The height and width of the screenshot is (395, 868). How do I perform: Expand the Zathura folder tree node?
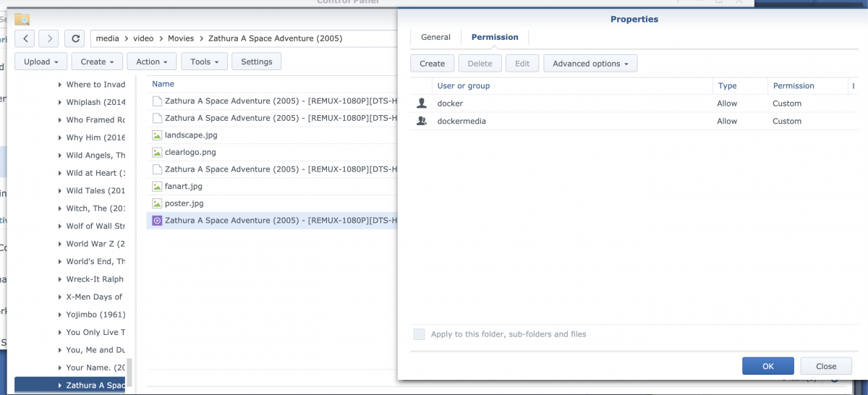pyautogui.click(x=60, y=386)
